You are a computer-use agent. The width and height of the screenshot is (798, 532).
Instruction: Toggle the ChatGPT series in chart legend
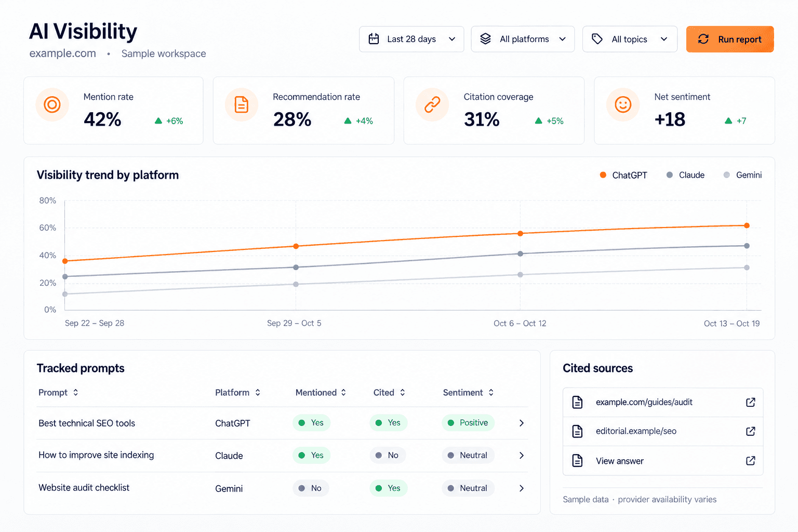click(x=623, y=175)
